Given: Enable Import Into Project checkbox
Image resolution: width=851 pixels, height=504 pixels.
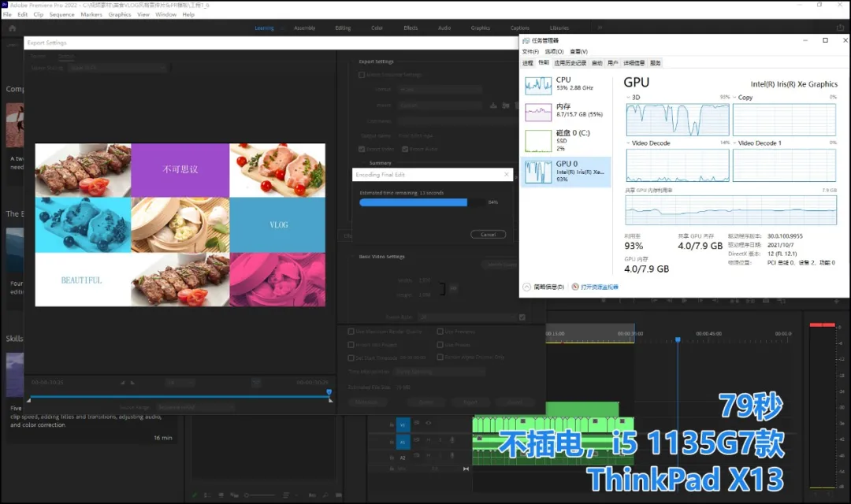Looking at the screenshot, I should 351,344.
